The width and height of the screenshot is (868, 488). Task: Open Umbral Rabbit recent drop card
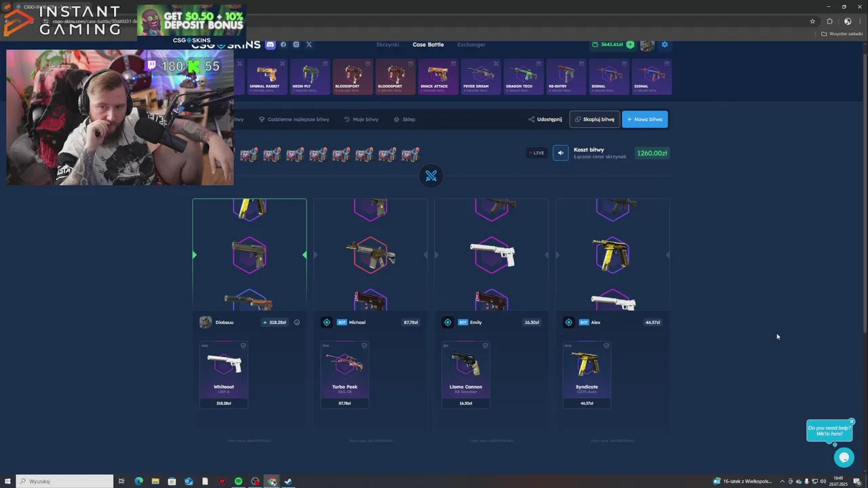point(267,77)
